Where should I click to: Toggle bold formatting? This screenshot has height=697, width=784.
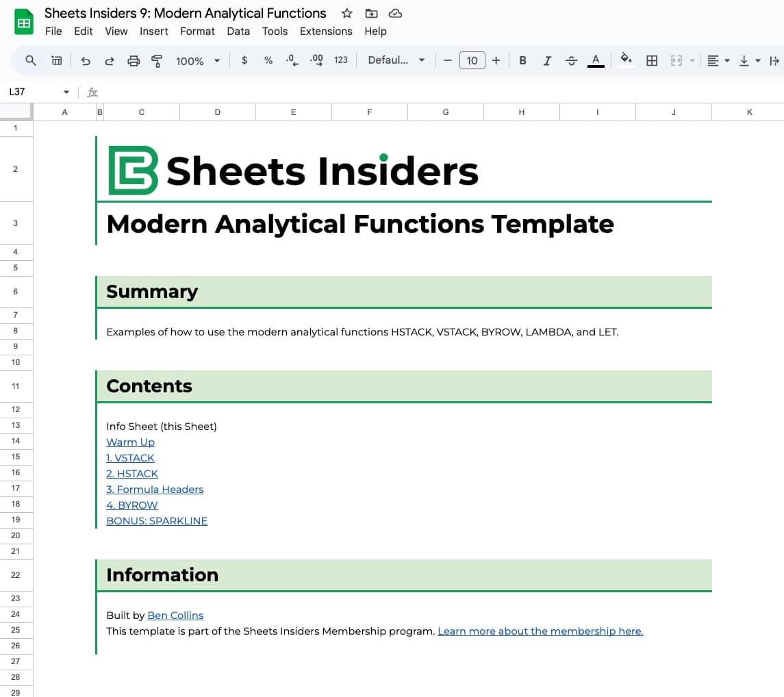point(522,60)
